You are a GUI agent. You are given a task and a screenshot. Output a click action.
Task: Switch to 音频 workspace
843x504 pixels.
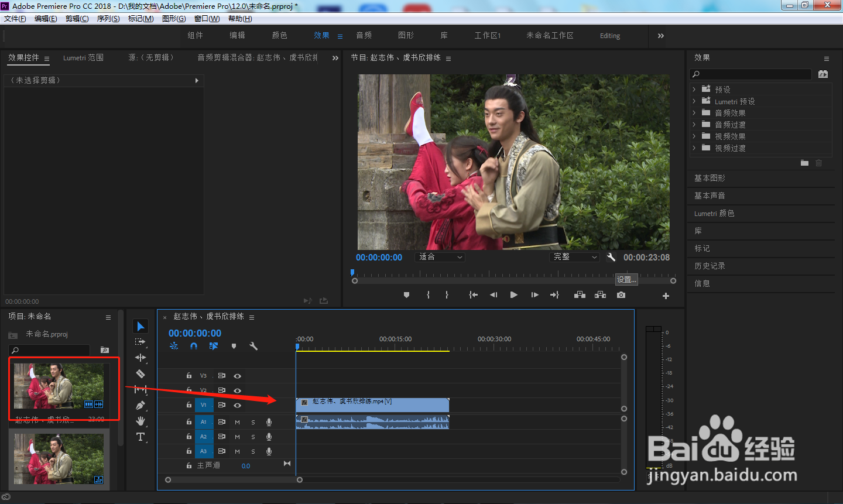tap(364, 36)
